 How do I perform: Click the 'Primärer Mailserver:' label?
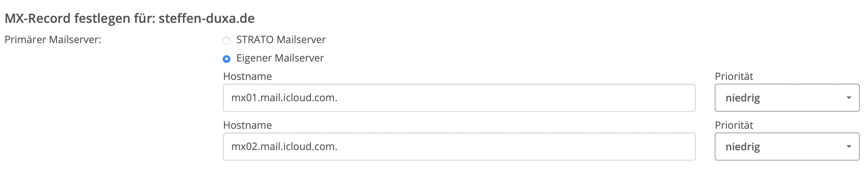53,40
